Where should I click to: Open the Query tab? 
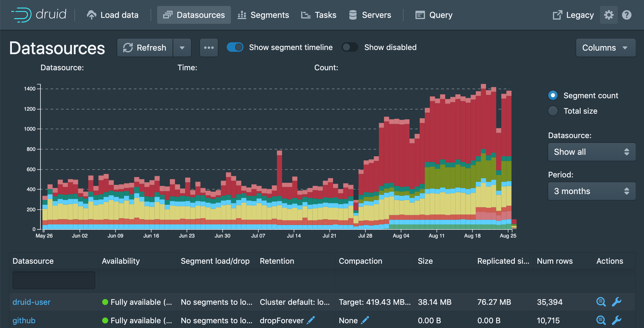434,15
